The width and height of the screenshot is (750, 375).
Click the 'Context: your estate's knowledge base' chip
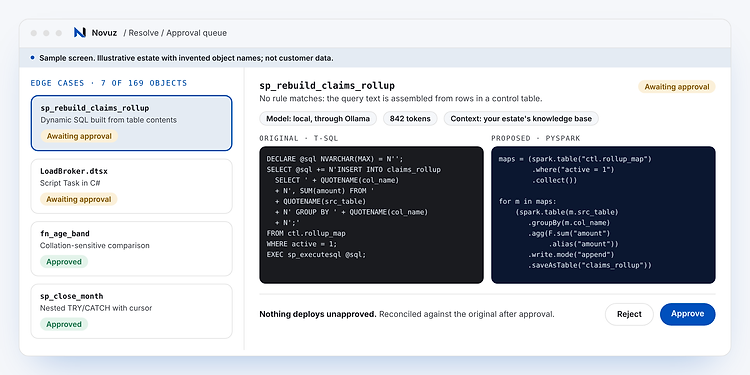(x=521, y=119)
